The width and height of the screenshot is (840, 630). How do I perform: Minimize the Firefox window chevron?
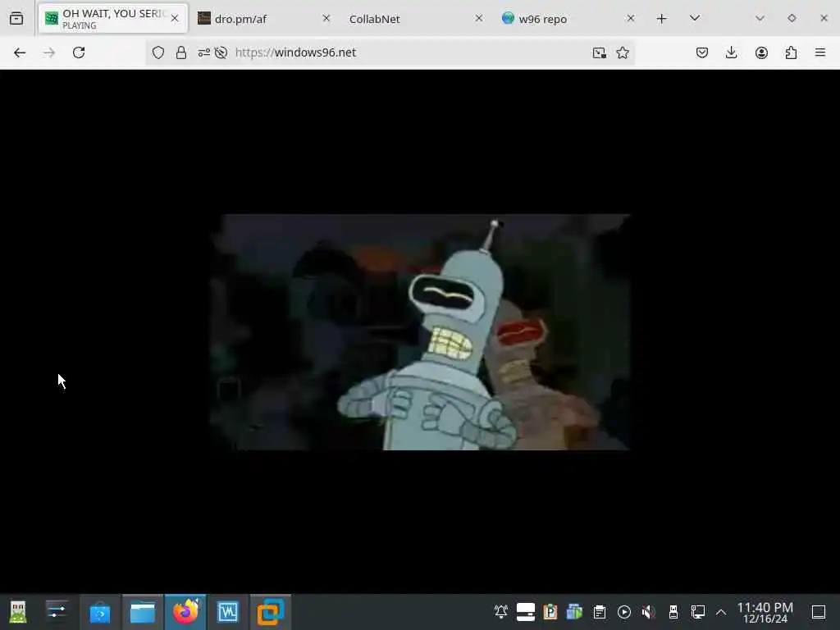760,19
